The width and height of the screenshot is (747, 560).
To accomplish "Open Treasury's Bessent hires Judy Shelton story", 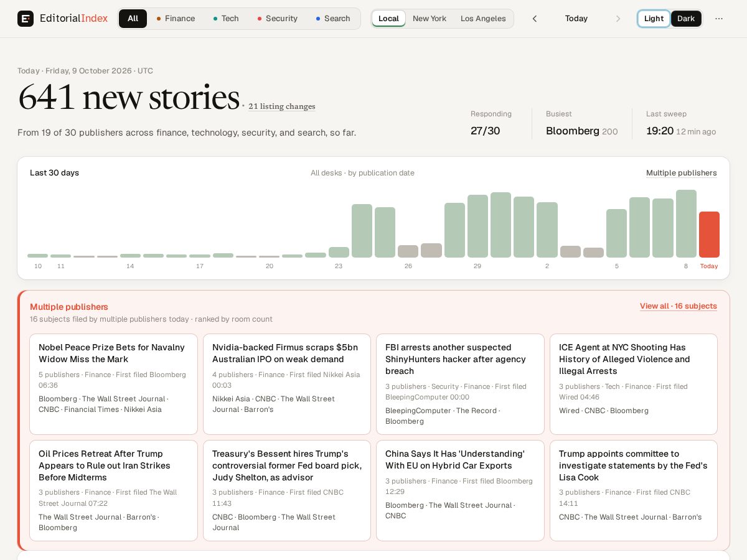I will pyautogui.click(x=287, y=490).
